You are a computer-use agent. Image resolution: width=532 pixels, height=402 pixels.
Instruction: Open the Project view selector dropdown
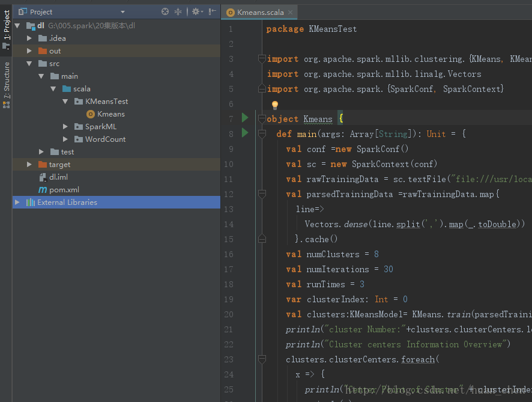[123, 12]
